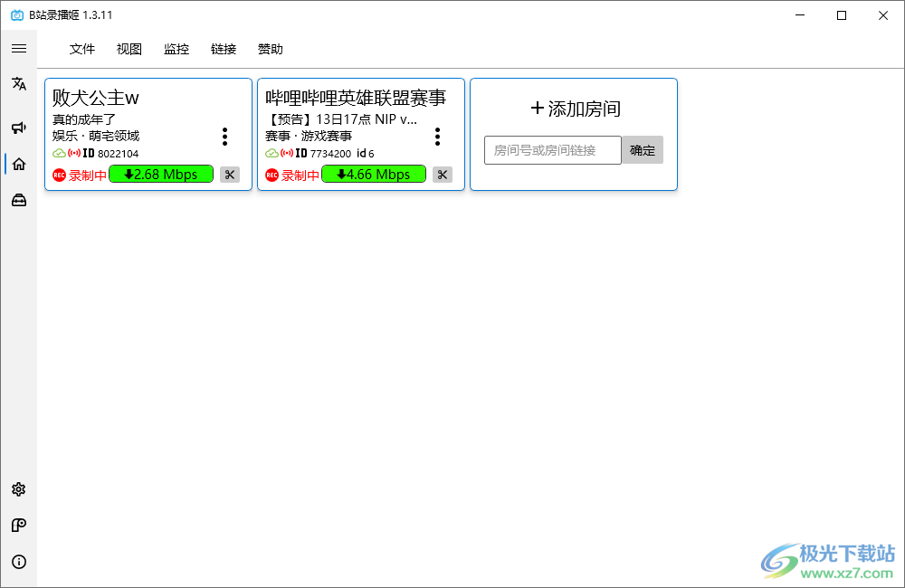
Task: Open settings gear in sidebar
Action: click(19, 489)
